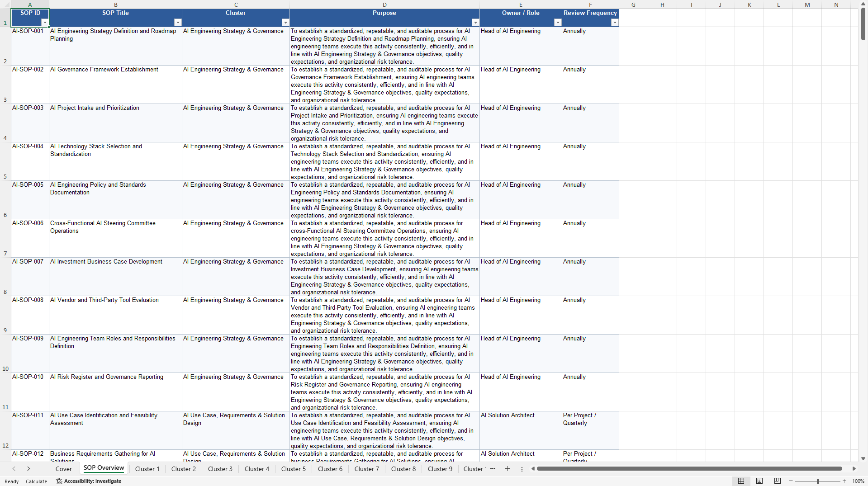Go to next sheet with right arrow
The height and width of the screenshot is (486, 868).
pos(28,469)
